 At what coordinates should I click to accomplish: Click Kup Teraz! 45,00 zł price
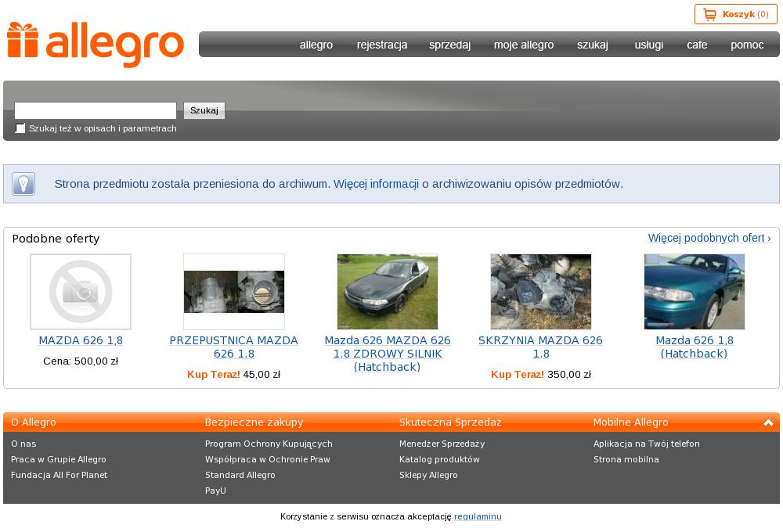pyautogui.click(x=233, y=374)
